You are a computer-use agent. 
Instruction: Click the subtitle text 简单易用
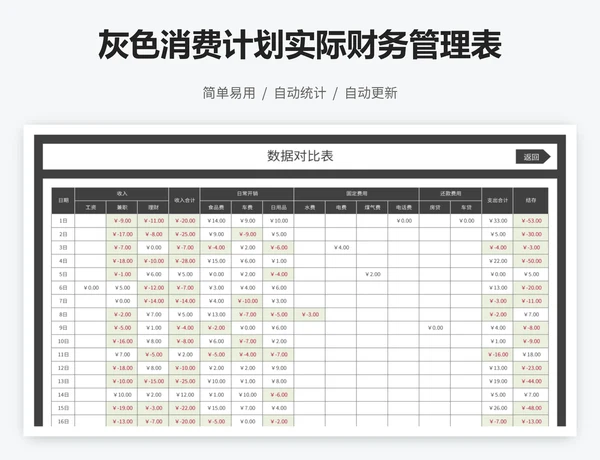click(x=229, y=93)
